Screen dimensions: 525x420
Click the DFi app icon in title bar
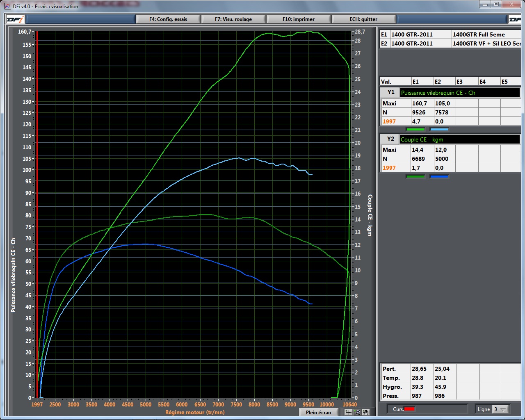pos(7,6)
